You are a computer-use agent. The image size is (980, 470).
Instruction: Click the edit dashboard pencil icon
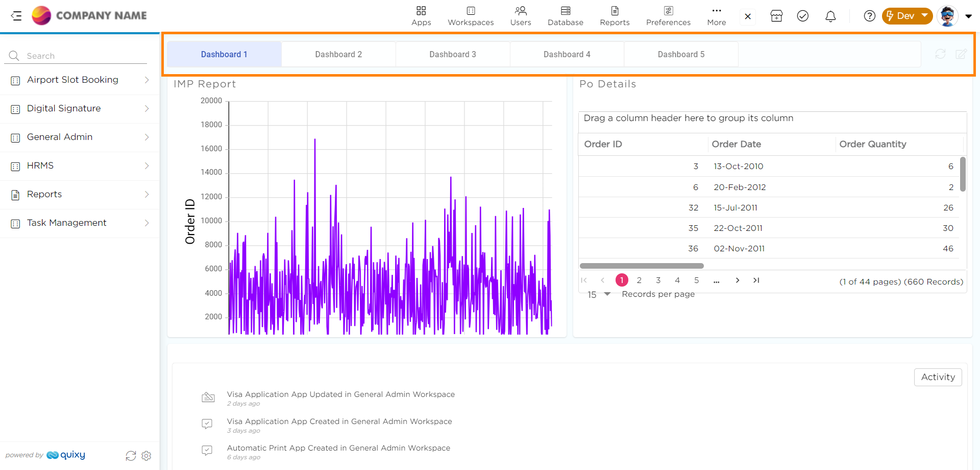click(961, 54)
